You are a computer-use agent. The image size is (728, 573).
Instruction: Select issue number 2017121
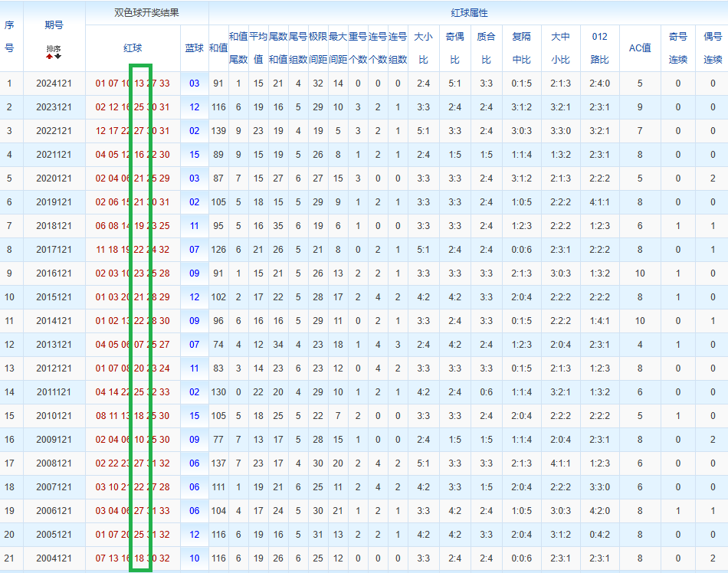(54, 250)
